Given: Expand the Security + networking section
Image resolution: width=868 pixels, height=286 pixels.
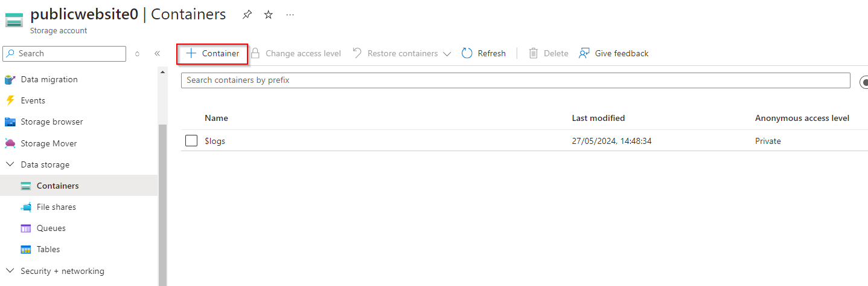Looking at the screenshot, I should tap(10, 271).
